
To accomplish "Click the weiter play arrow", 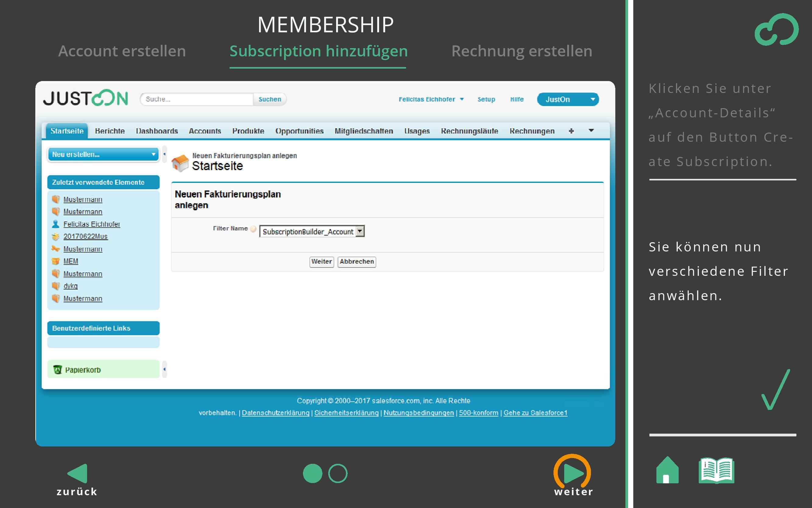I will tap(573, 473).
